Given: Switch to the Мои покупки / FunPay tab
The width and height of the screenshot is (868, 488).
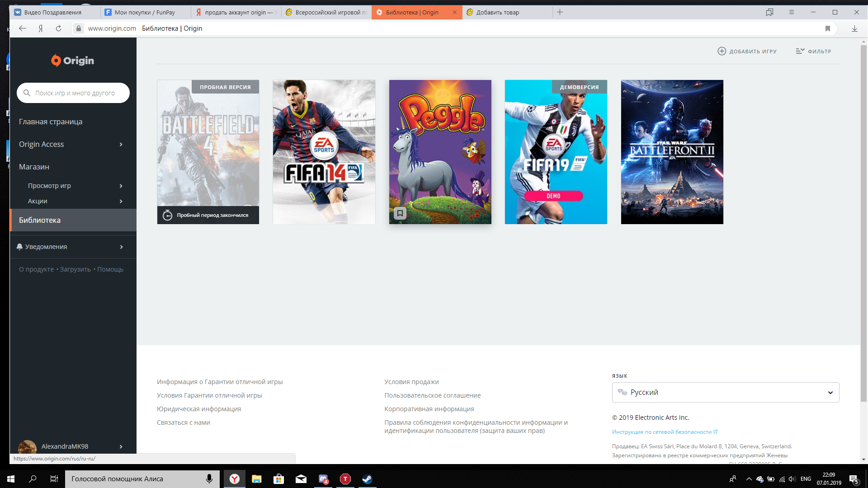Looking at the screenshot, I should pos(145,12).
